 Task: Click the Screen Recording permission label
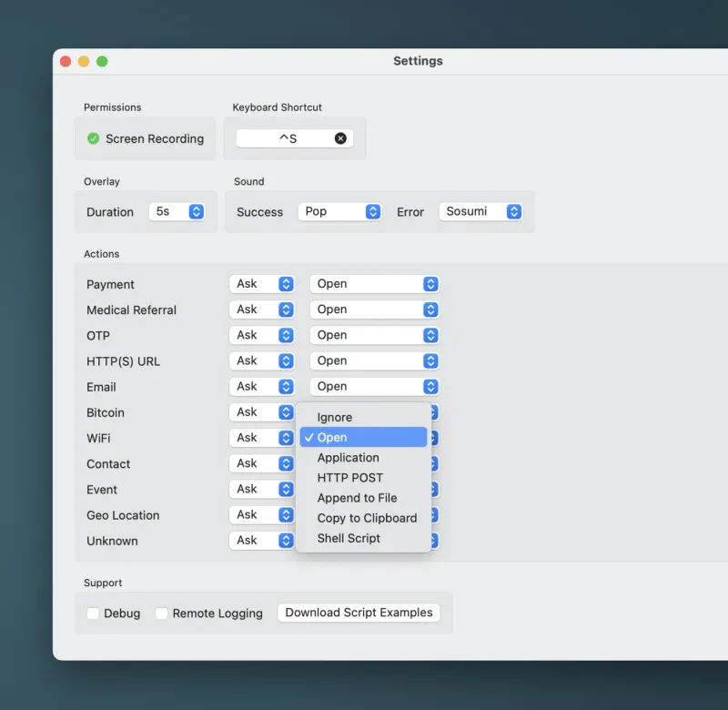155,139
